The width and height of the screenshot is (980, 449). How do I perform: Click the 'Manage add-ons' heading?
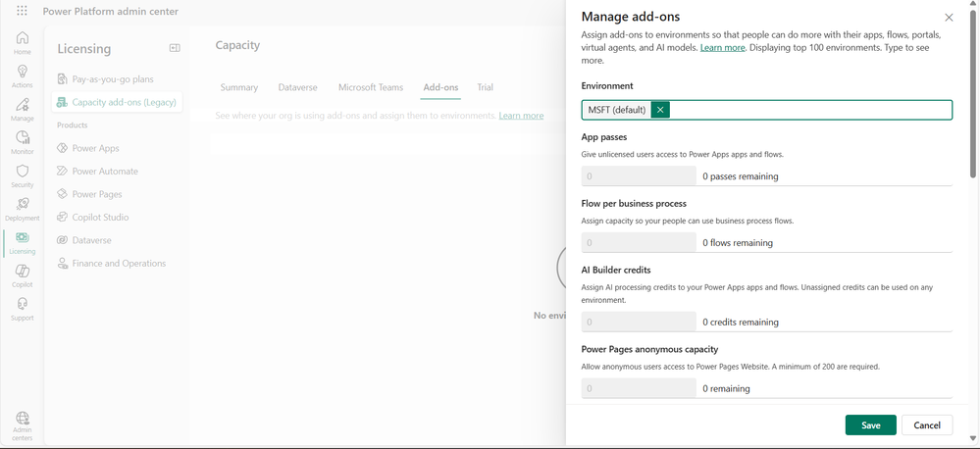(631, 17)
